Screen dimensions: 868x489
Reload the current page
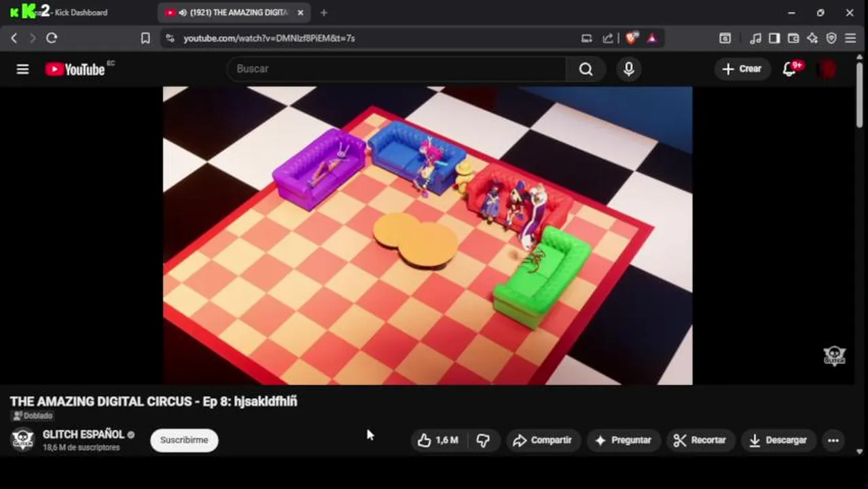point(52,38)
